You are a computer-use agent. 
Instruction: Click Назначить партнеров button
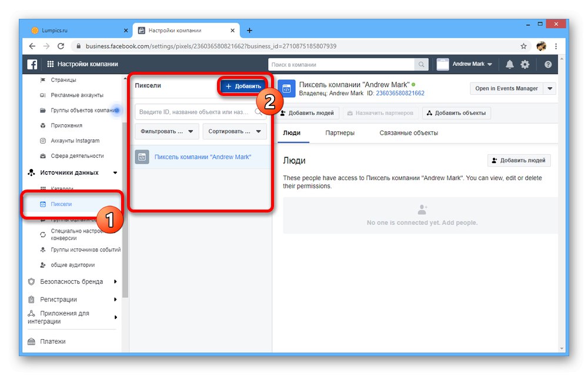(x=380, y=113)
